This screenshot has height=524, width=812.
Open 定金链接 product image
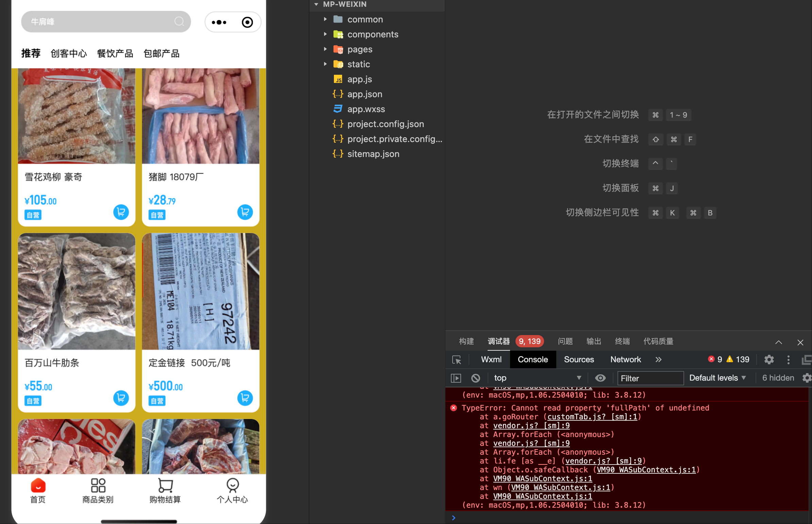coord(201,291)
